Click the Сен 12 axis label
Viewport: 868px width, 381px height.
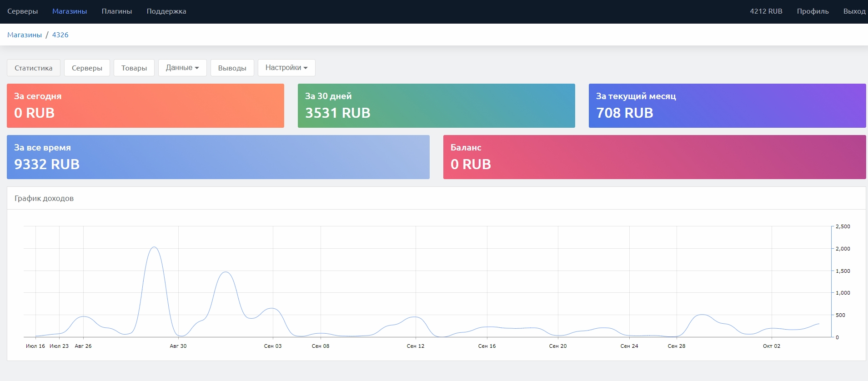tap(416, 346)
